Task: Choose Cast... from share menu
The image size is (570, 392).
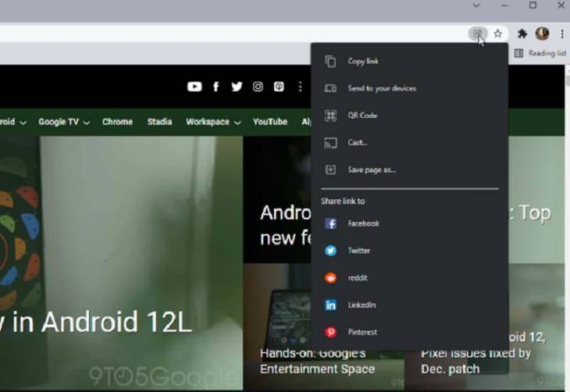Action: click(409, 143)
